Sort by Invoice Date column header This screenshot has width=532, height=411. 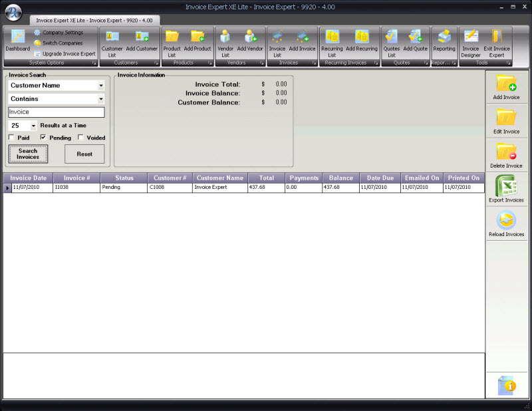pos(28,178)
